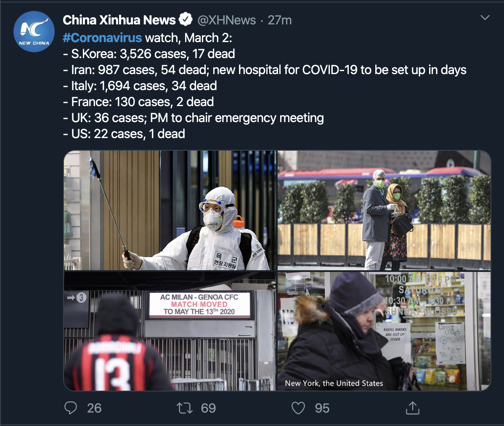Image resolution: width=504 pixels, height=426 pixels.
Task: Open the New York pharmacy photo
Action: pos(384,331)
